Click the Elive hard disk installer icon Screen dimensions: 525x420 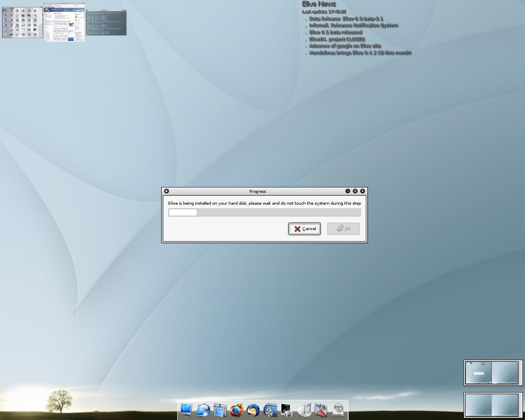338,410
